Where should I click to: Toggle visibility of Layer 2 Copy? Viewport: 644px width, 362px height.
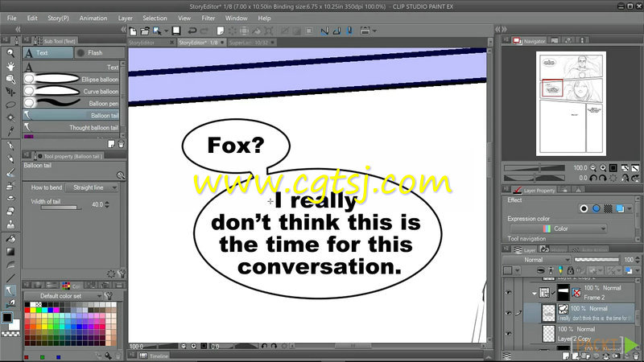pos(509,334)
